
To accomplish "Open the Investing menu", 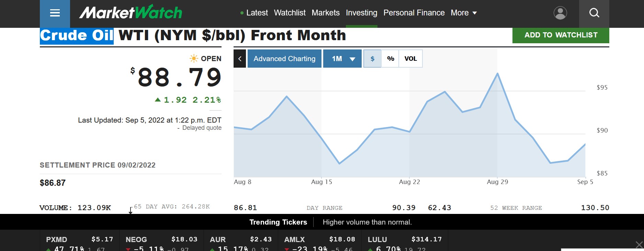I will (361, 13).
